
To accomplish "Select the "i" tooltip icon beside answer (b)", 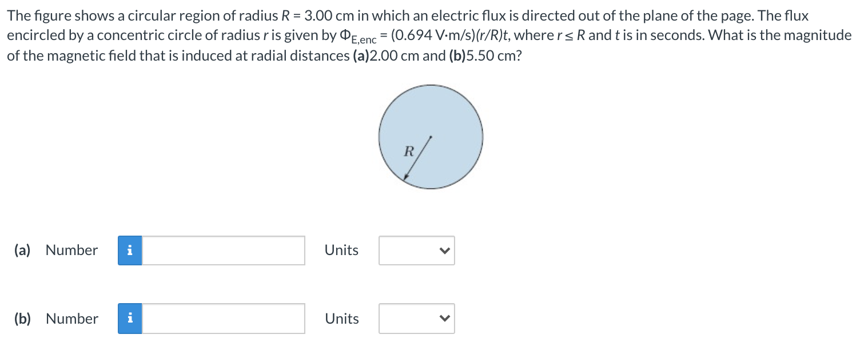I will point(130,319).
